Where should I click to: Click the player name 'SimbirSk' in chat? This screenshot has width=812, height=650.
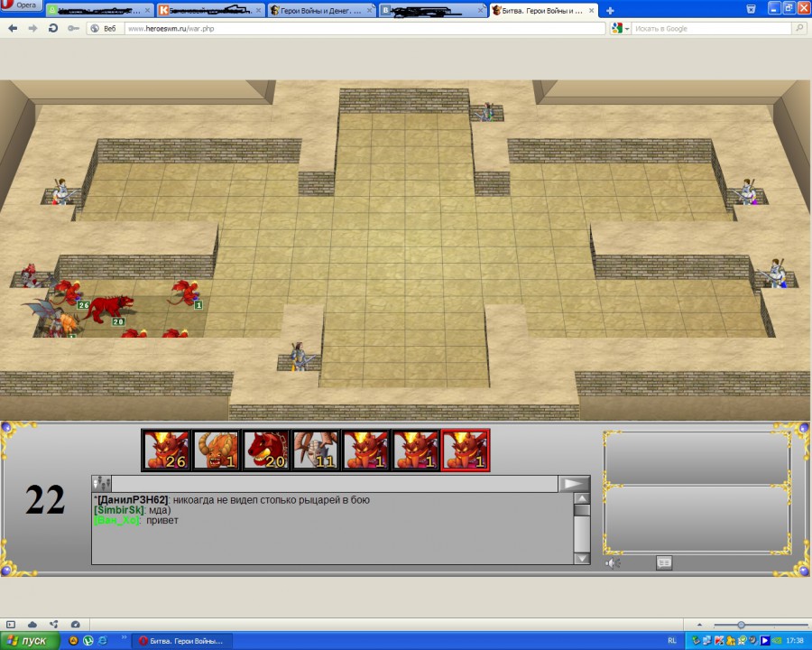118,510
